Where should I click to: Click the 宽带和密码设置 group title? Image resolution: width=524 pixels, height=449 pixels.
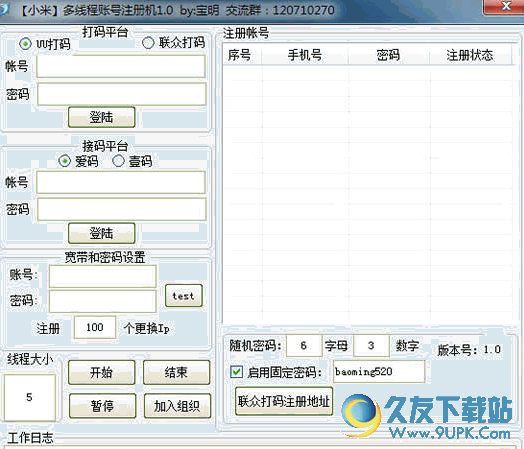pos(105,257)
